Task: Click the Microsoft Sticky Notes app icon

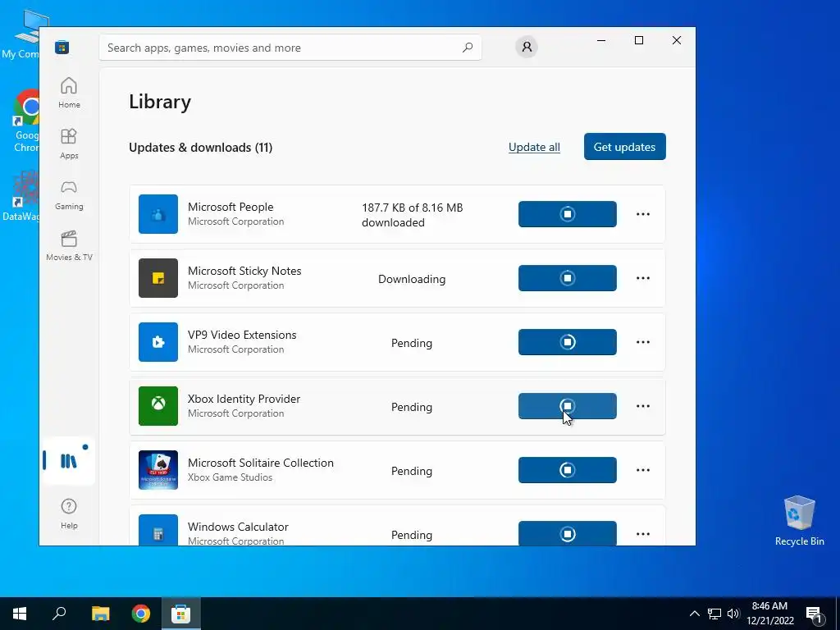Action: click(x=158, y=278)
